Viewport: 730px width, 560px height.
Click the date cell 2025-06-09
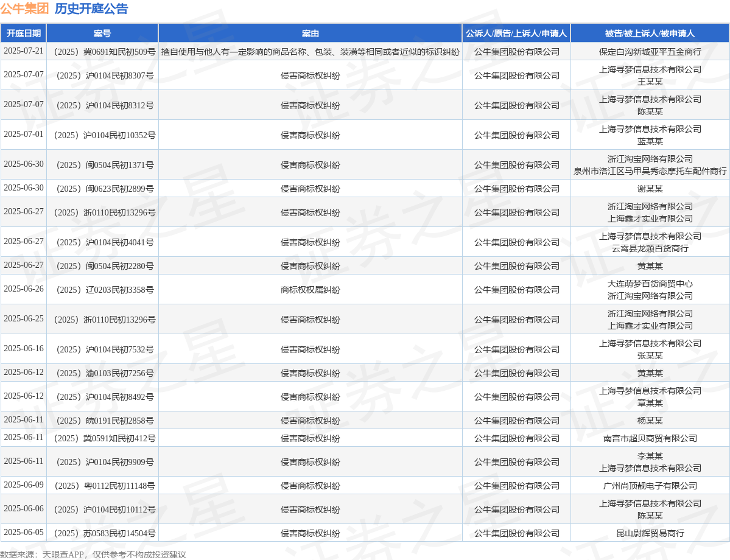pos(24,485)
